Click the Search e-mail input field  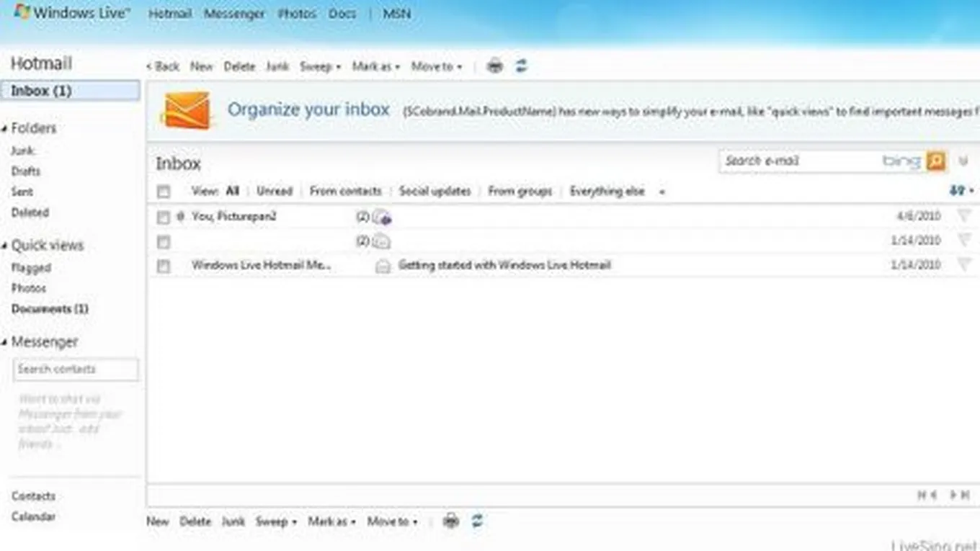[800, 161]
